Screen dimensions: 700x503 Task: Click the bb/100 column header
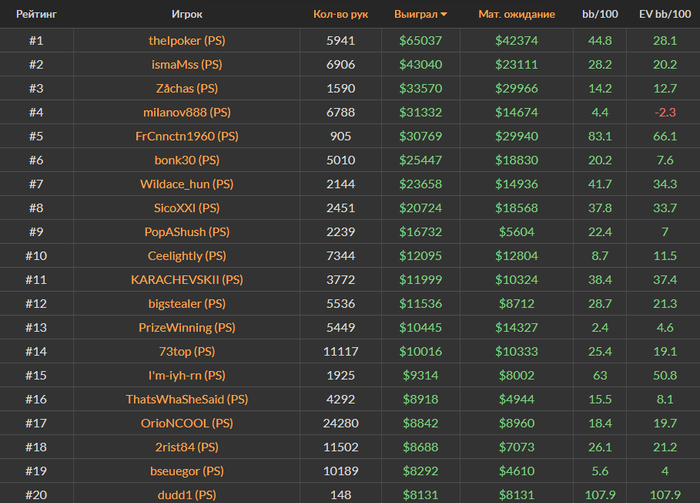pos(600,14)
